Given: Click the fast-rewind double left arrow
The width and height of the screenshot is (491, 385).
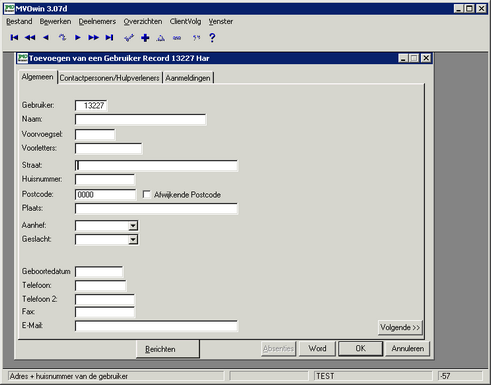Looking at the screenshot, I should point(30,38).
